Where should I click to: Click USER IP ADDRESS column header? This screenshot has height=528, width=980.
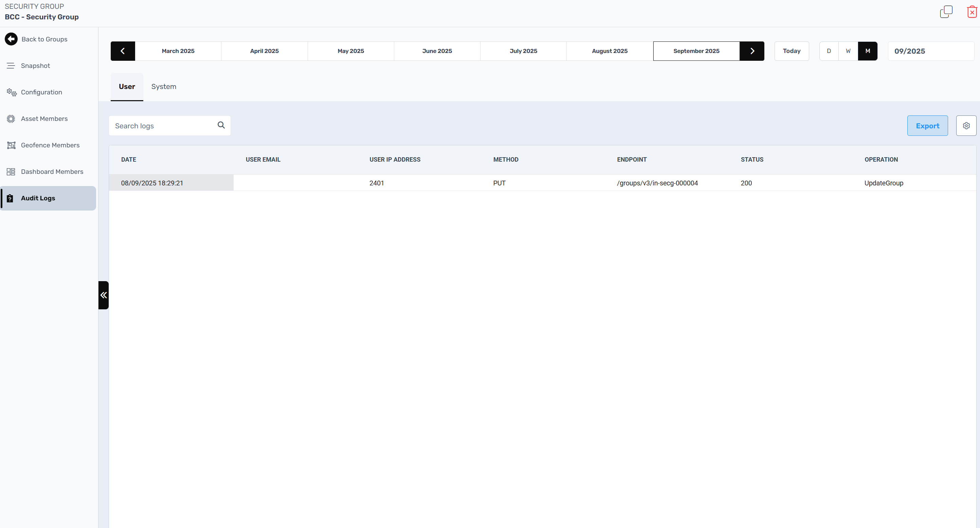point(395,159)
